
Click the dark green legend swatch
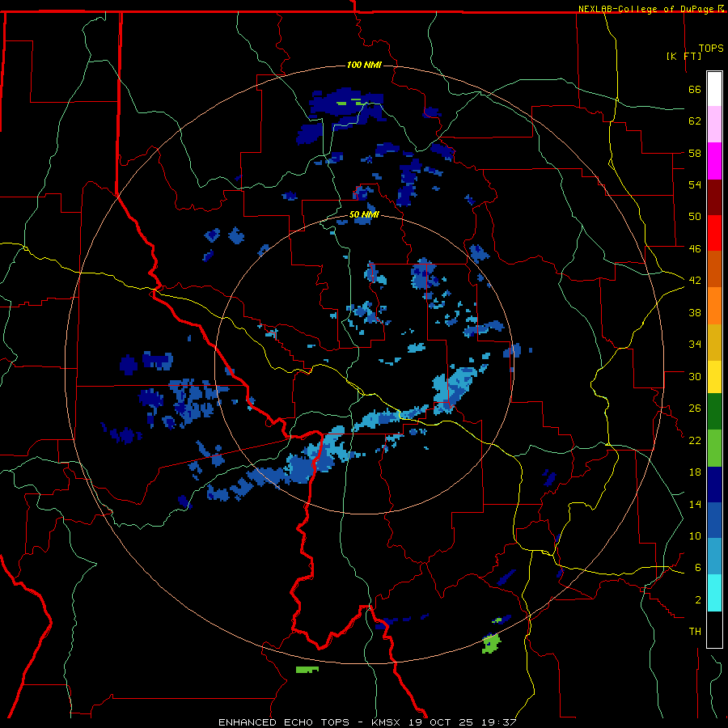[714, 412]
